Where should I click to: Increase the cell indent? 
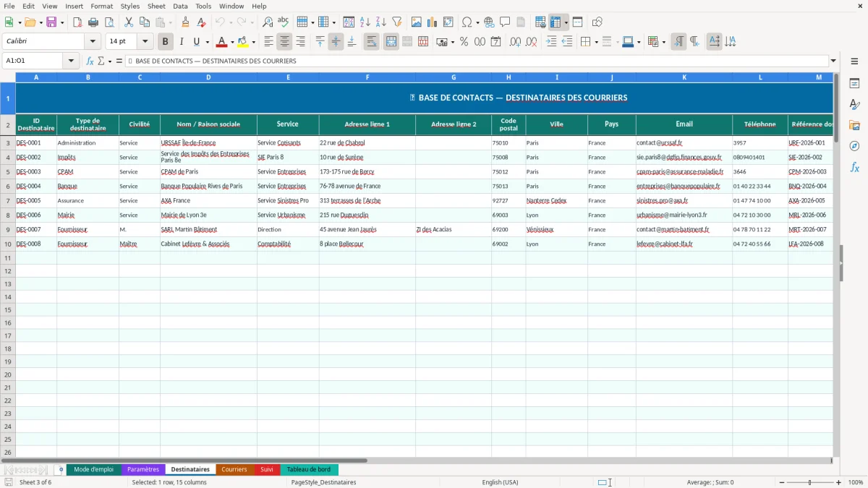(x=551, y=42)
